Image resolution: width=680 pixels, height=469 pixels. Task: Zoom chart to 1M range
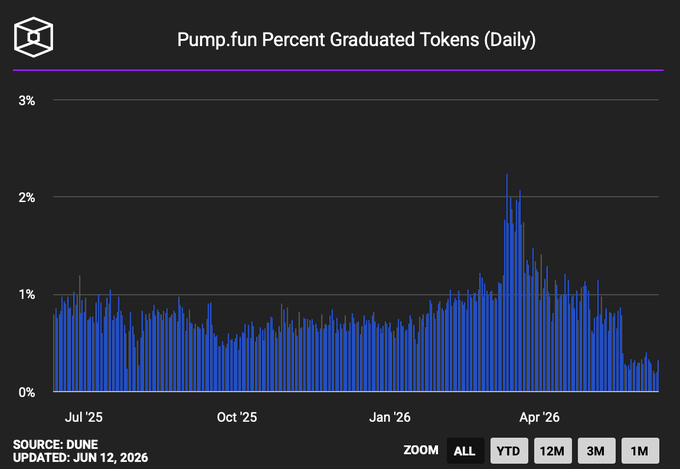point(640,451)
